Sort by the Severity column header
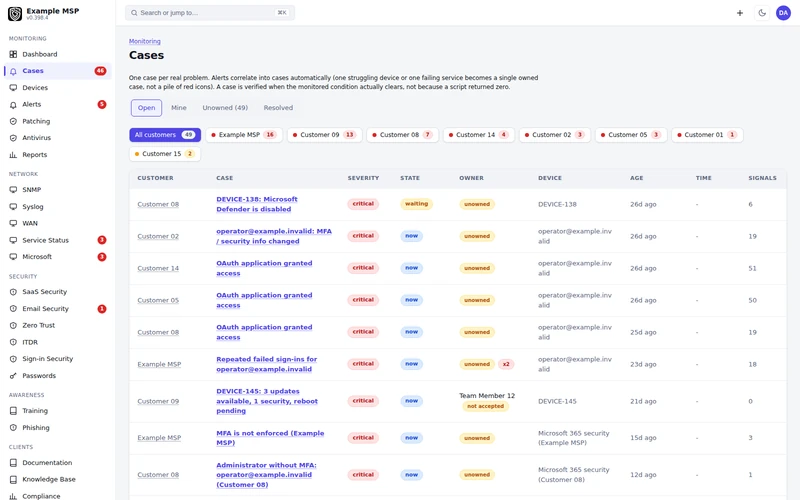800x500 pixels. click(363, 178)
